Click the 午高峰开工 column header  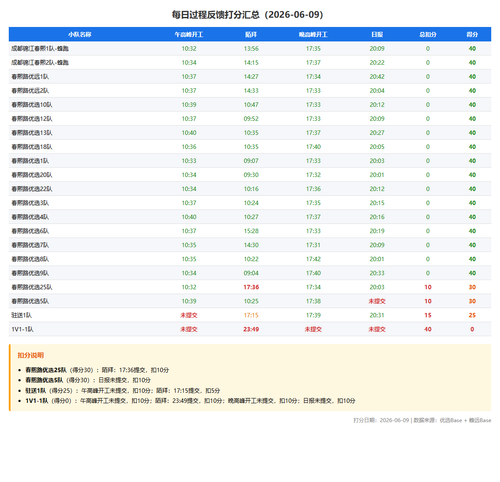[189, 34]
